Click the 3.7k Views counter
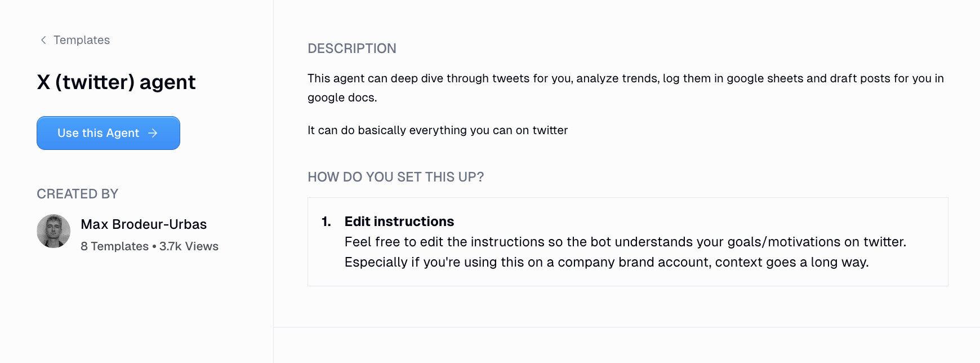Viewport: 980px width, 363px height. (188, 246)
